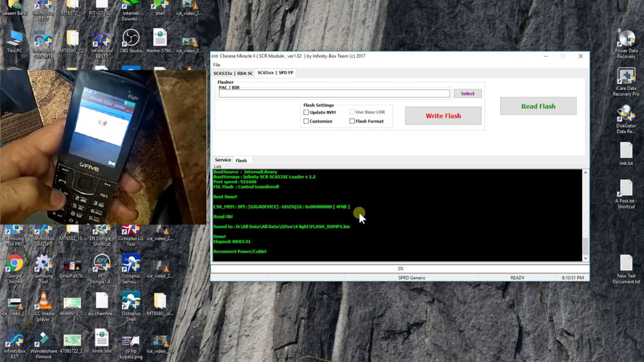644x362 pixels.
Task: Open OBS Studio desktop shortcut
Action: [131, 41]
